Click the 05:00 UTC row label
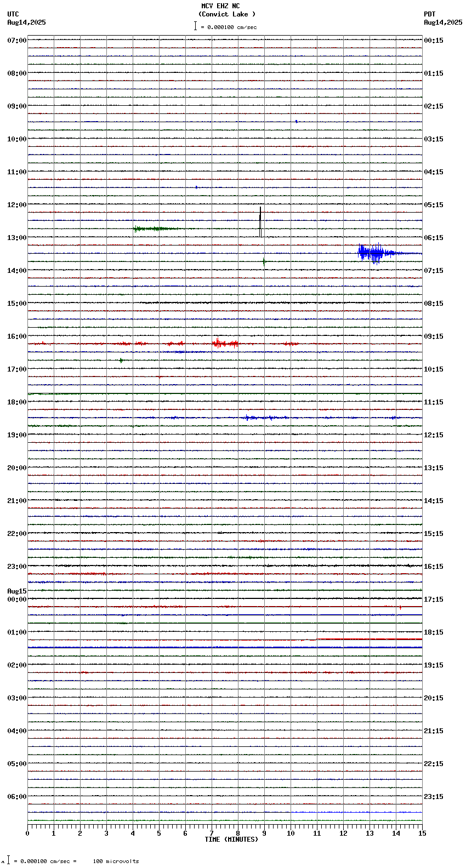The image size is (466, 868). point(17,764)
